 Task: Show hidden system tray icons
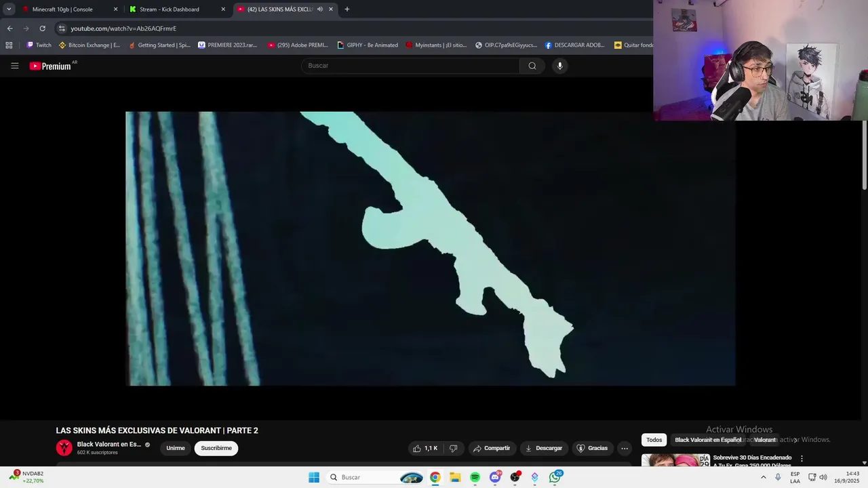[x=764, y=477]
